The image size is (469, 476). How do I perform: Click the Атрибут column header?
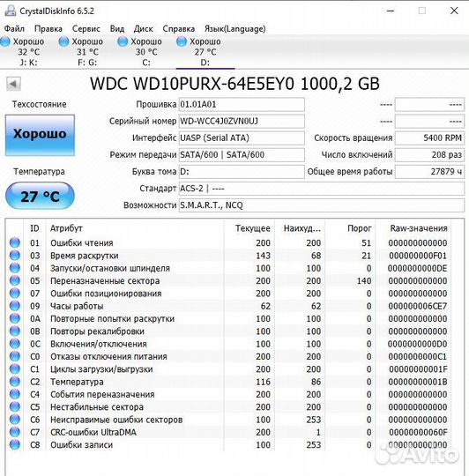click(135, 228)
